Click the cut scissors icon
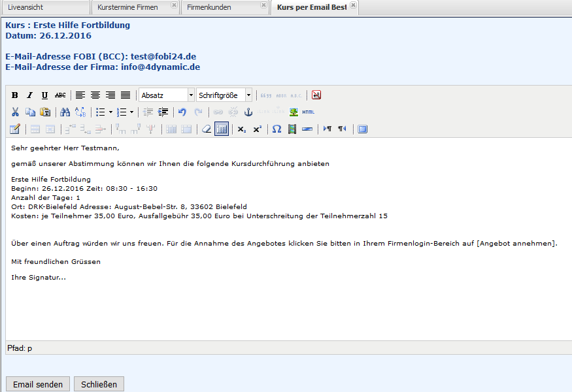 (15, 112)
